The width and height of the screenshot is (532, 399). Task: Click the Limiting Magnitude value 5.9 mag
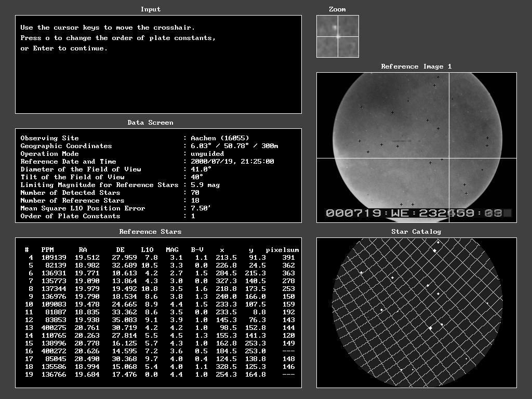pos(205,185)
